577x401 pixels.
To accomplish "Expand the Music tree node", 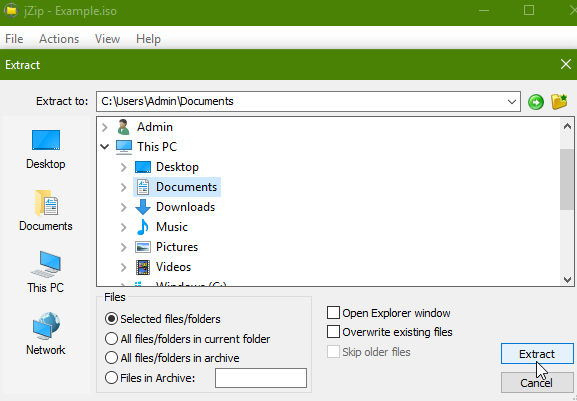I will click(124, 227).
